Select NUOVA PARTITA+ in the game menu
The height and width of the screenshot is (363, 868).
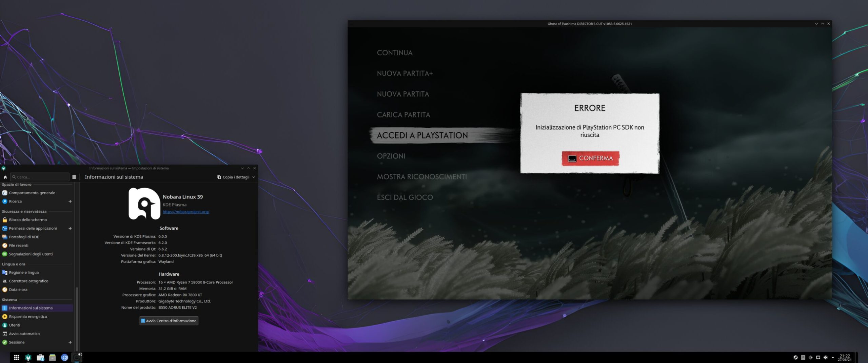pyautogui.click(x=405, y=73)
